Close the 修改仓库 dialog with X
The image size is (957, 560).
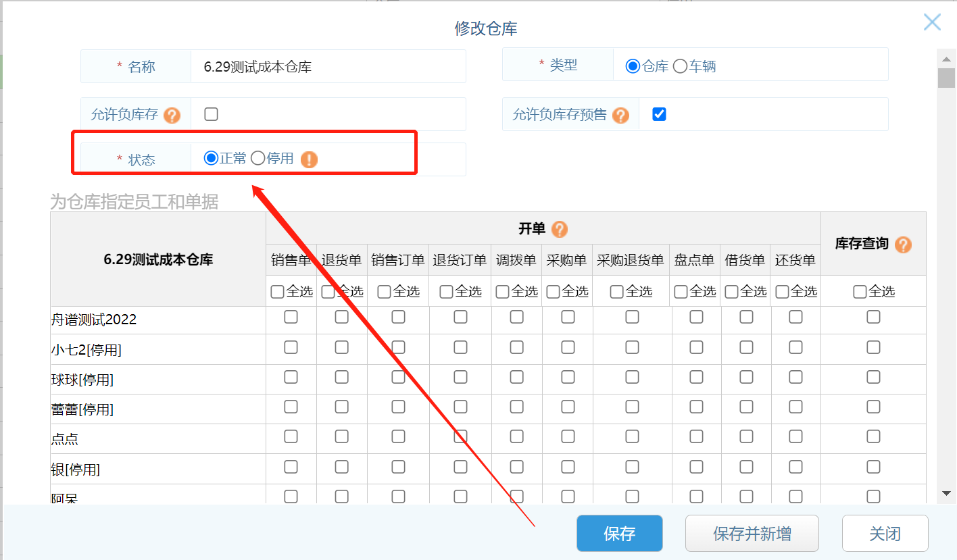click(x=932, y=22)
